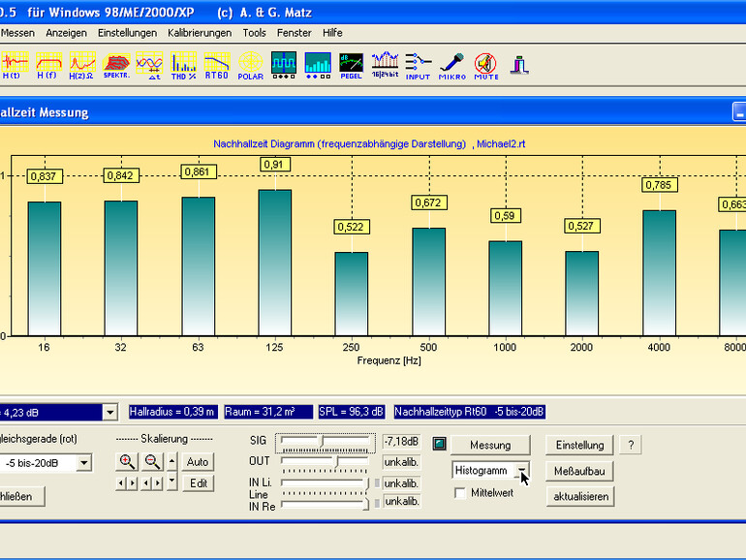The image size is (746, 560).
Task: Click the MIKRO microphone icon
Action: (451, 65)
